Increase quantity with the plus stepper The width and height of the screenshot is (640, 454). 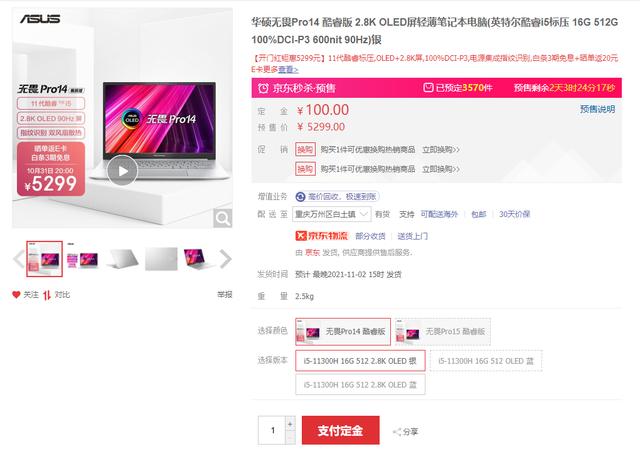point(290,424)
